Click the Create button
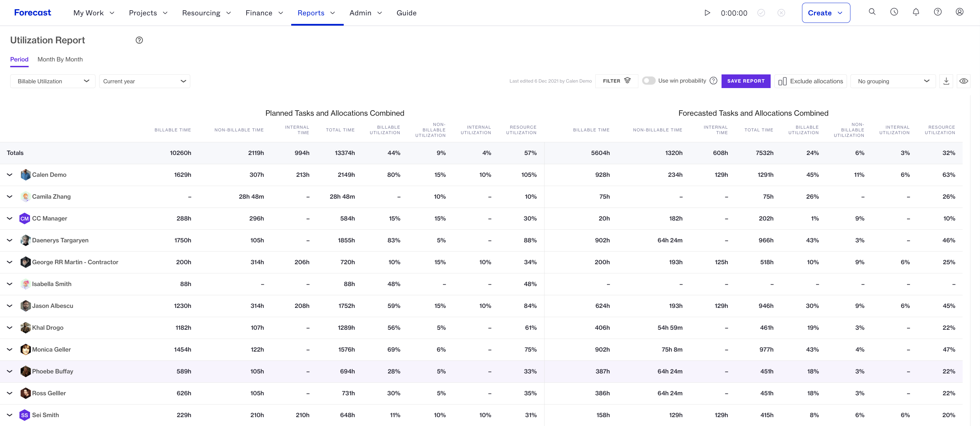980x426 pixels. click(x=826, y=13)
